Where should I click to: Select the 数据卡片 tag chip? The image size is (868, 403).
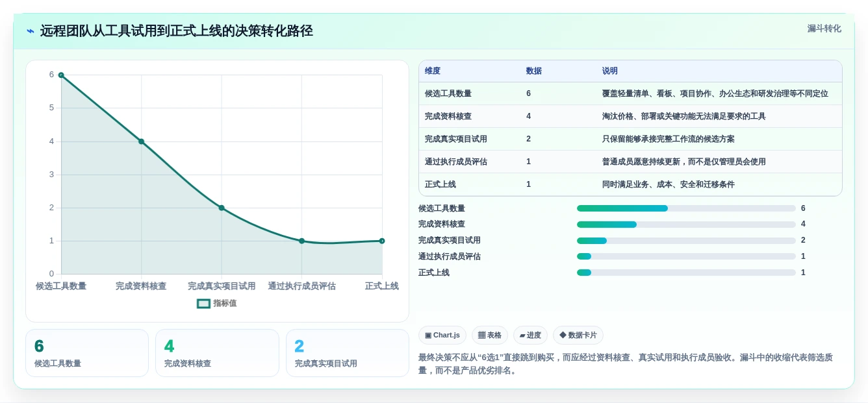(x=578, y=335)
